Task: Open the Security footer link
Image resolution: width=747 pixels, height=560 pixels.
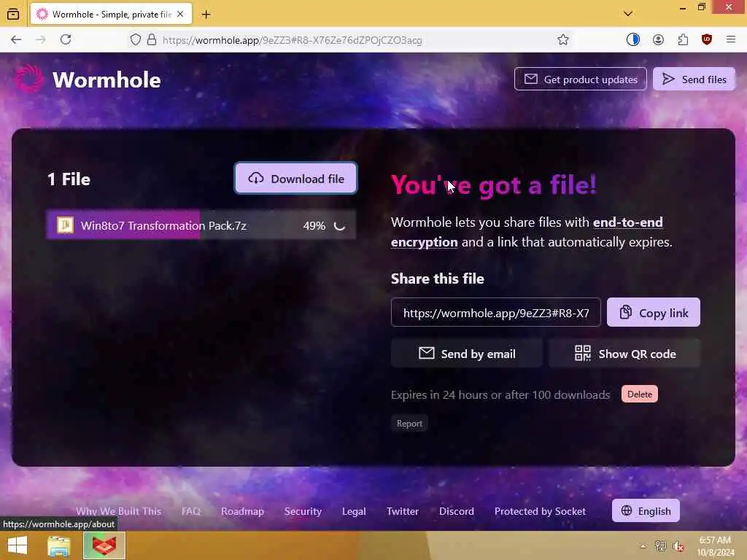Action: tap(303, 511)
